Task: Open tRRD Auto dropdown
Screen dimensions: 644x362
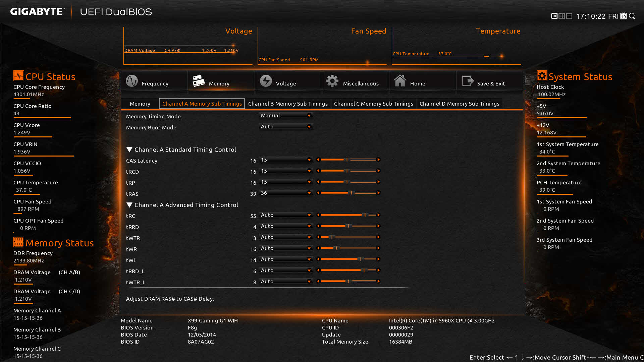Action: (286, 226)
